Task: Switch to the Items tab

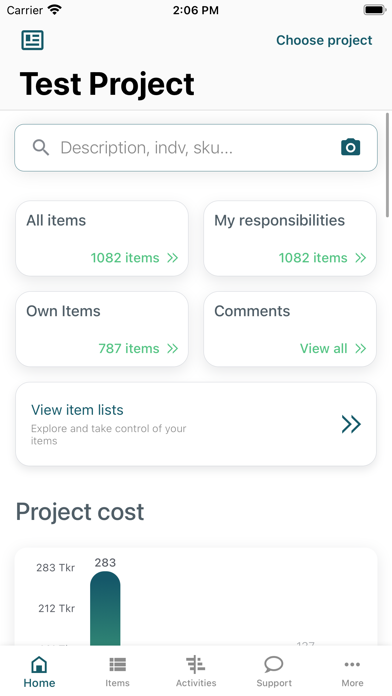Action: 118,672
